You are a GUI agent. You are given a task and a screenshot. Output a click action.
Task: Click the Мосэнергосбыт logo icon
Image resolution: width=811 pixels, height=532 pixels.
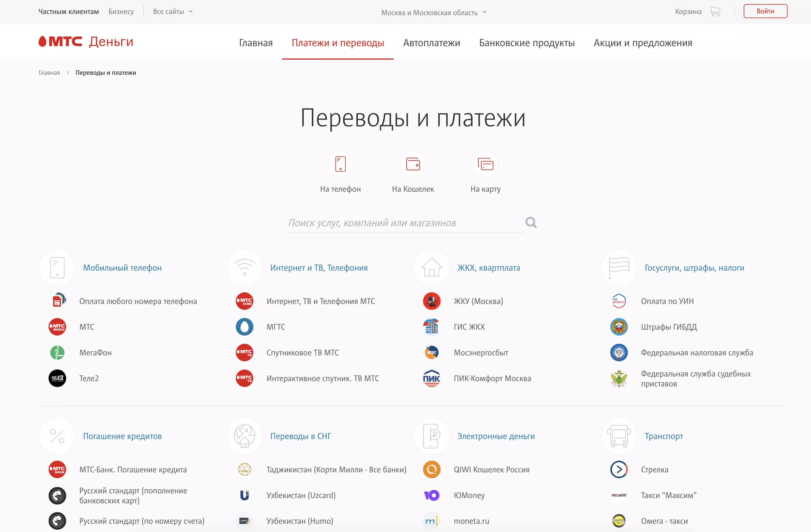(x=432, y=353)
